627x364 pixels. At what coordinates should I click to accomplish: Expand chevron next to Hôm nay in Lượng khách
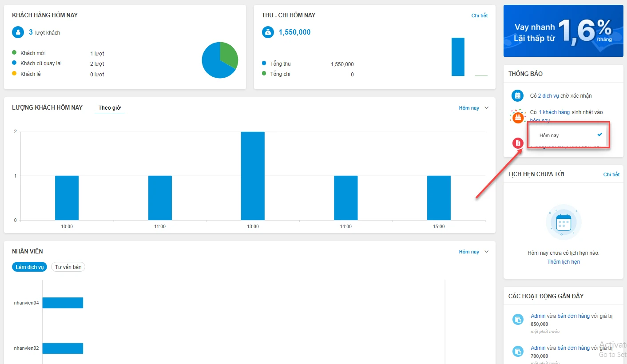[486, 108]
